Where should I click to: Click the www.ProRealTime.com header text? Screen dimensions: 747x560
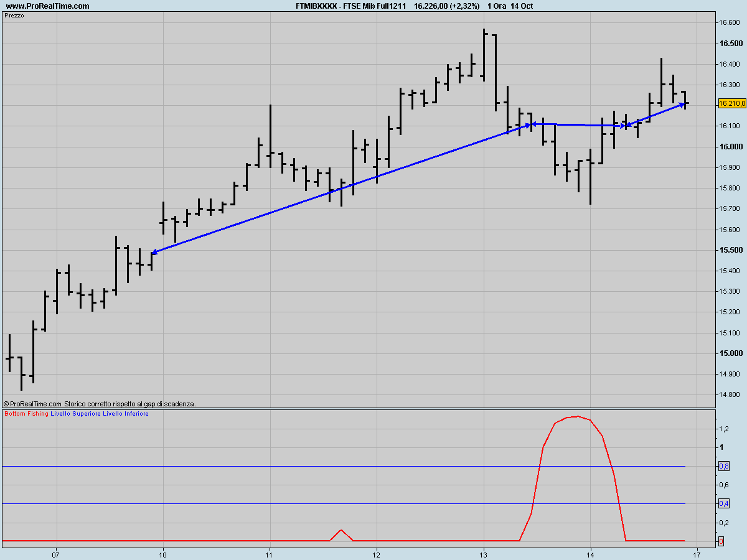(x=47, y=6)
